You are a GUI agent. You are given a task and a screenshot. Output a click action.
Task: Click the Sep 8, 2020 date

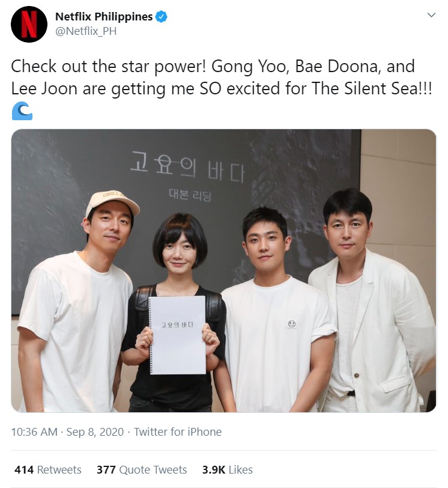tap(95, 432)
